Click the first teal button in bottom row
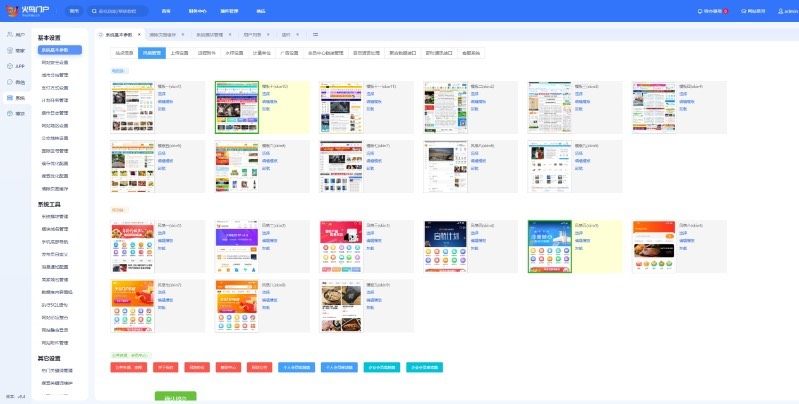799x404 pixels. (382, 367)
